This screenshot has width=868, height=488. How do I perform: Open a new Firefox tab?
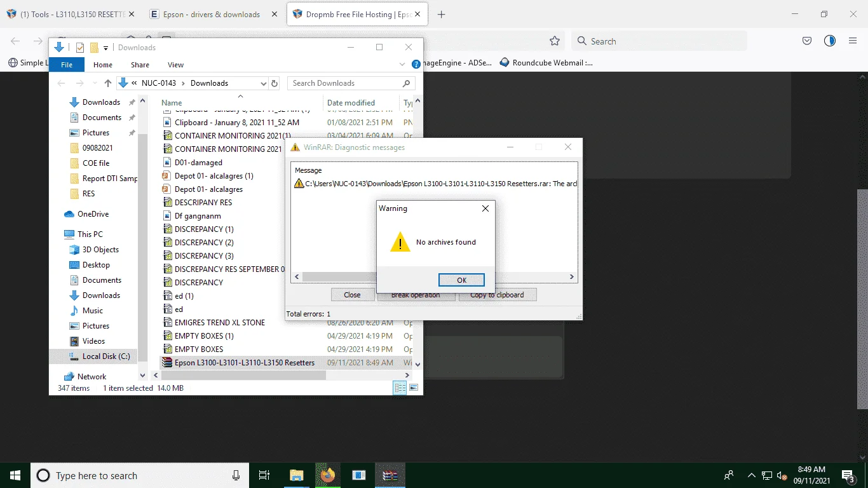coord(442,15)
